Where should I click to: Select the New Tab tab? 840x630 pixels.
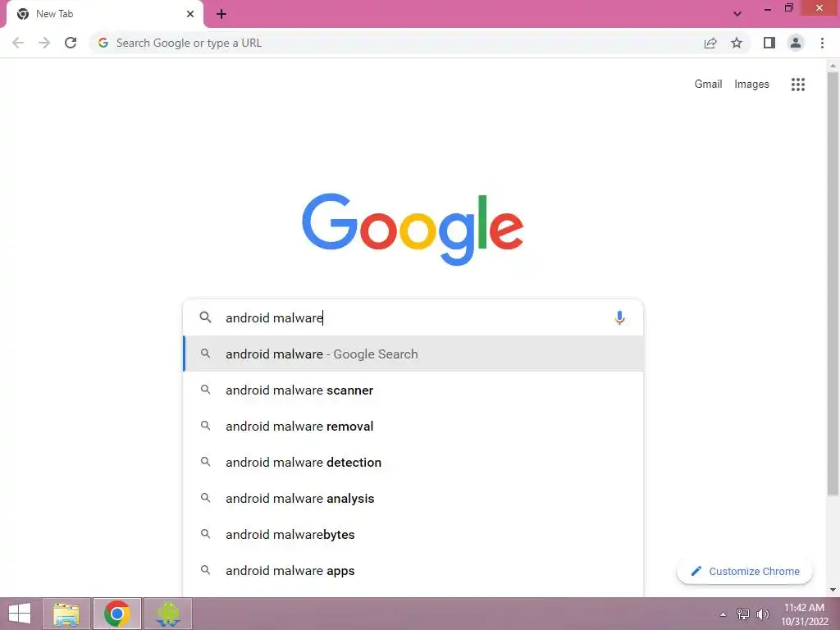point(104,14)
